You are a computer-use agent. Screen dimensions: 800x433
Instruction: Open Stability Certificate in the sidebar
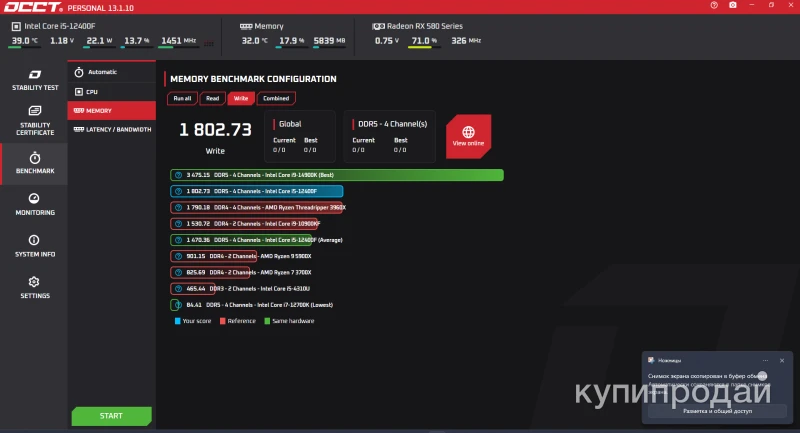tap(34, 111)
